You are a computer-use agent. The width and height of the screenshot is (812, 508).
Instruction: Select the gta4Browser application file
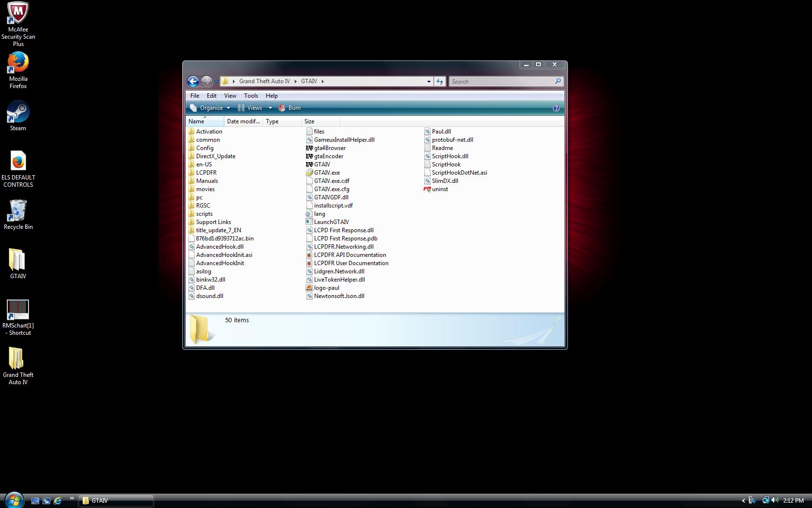tap(326, 148)
